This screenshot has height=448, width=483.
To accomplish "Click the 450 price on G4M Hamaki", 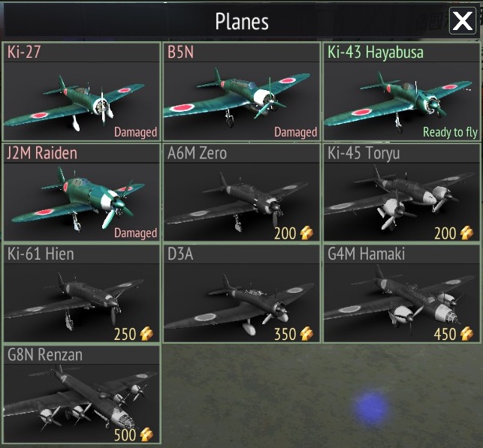I will click(x=445, y=334).
